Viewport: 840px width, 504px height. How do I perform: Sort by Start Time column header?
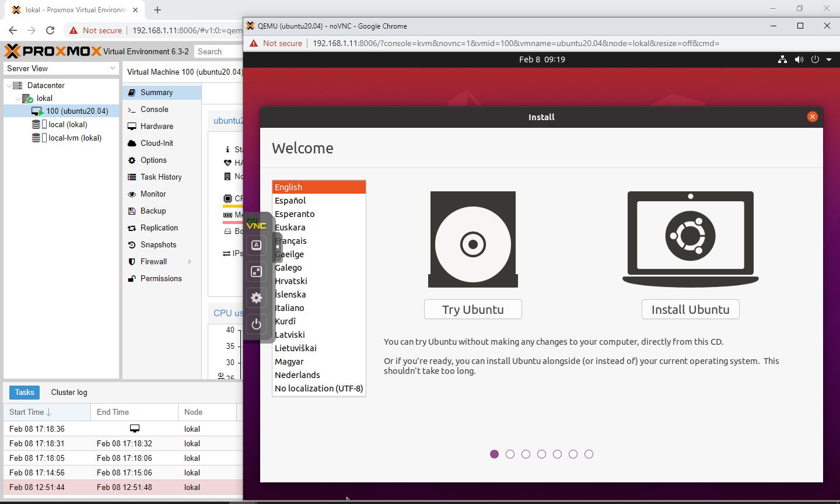[x=47, y=412]
